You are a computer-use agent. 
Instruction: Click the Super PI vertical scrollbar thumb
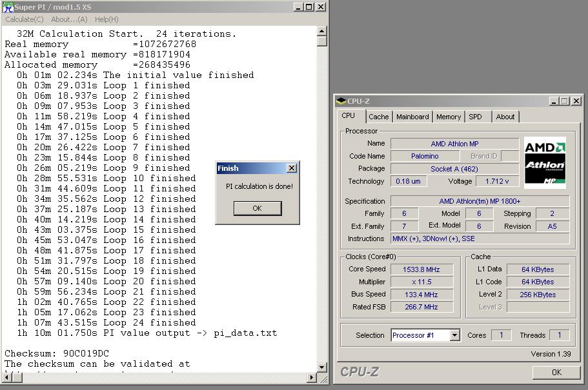[x=321, y=41]
